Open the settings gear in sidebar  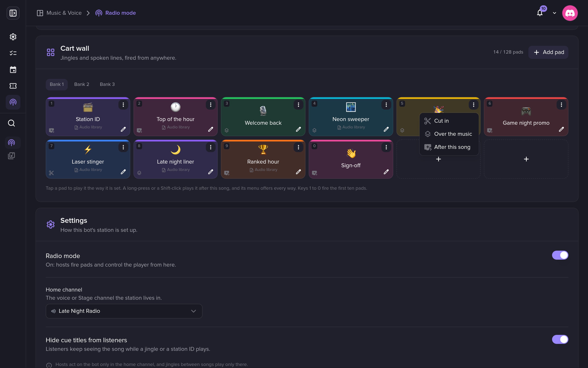tap(13, 37)
